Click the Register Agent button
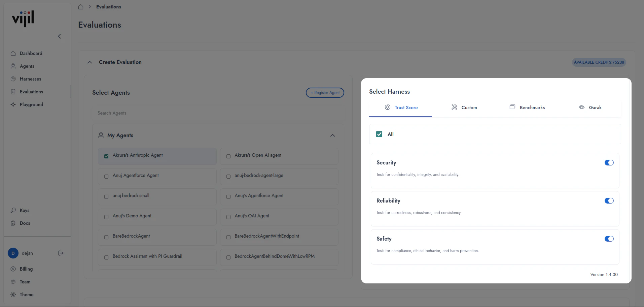 [x=325, y=93]
